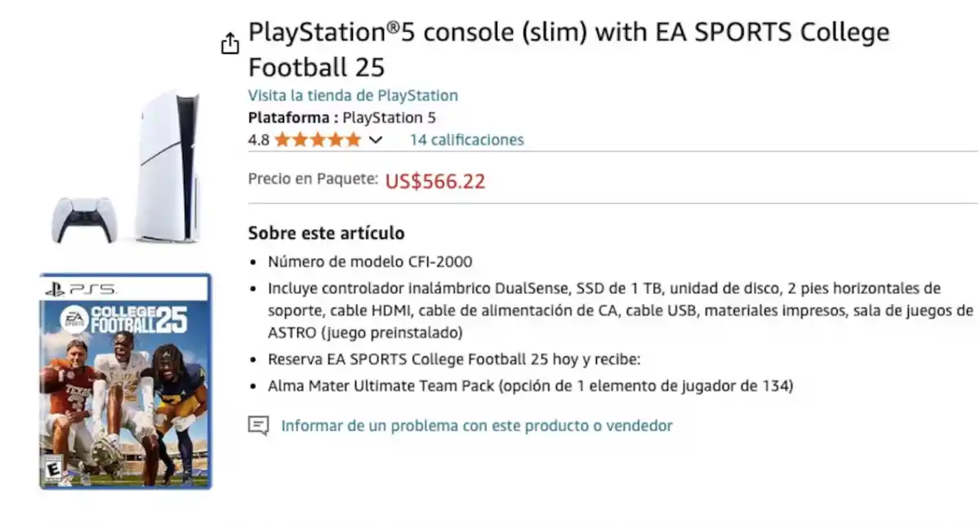View the 14 calificaciones reviews
This screenshot has height=526, width=980.
point(466,140)
